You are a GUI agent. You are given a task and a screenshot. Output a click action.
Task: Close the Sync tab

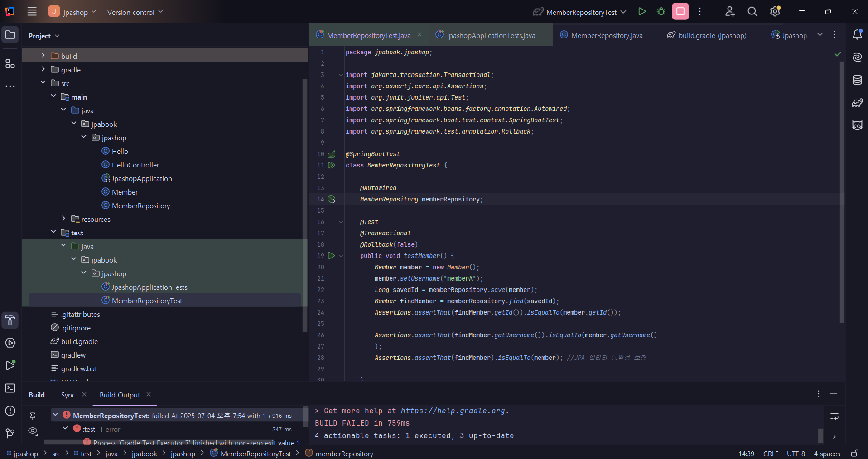pyautogui.click(x=84, y=395)
